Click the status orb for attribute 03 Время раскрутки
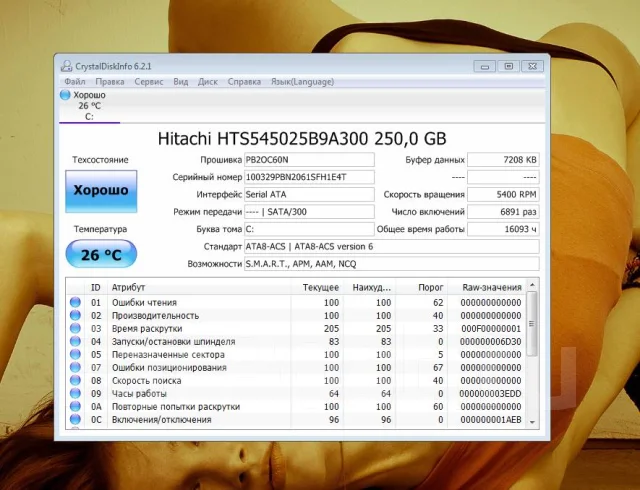The image size is (640, 490). [75, 328]
